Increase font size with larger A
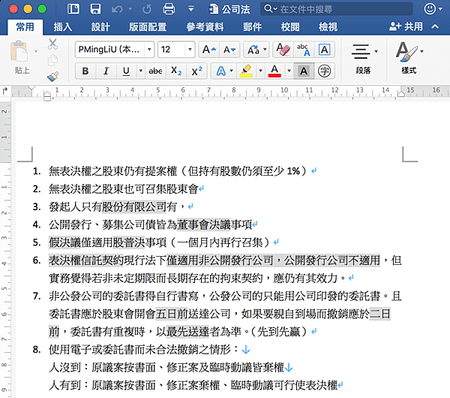This screenshot has width=450, height=398. [x=209, y=50]
